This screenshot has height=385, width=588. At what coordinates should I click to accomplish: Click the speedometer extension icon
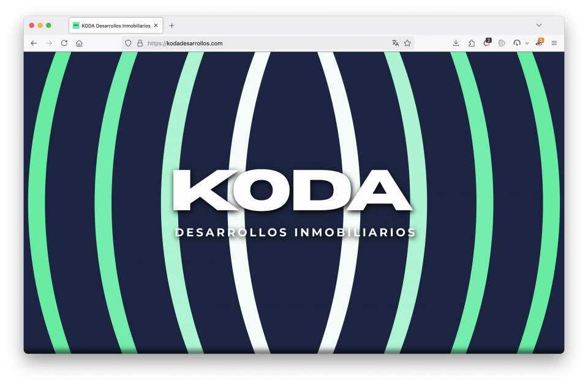[517, 44]
